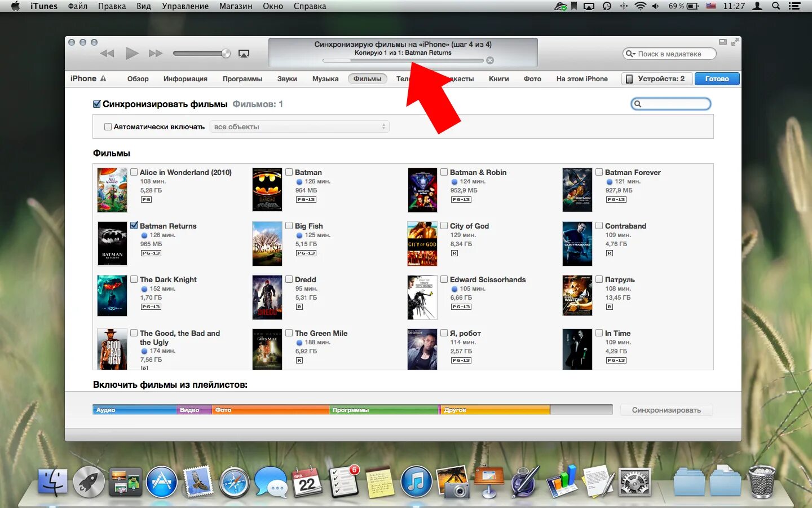Image resolution: width=812 pixels, height=508 pixels.
Task: Open System Preferences gear in dock
Action: [x=635, y=483]
